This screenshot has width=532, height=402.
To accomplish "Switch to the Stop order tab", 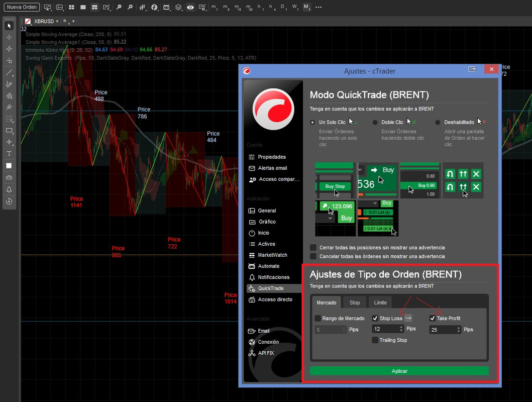I will pyautogui.click(x=355, y=303).
